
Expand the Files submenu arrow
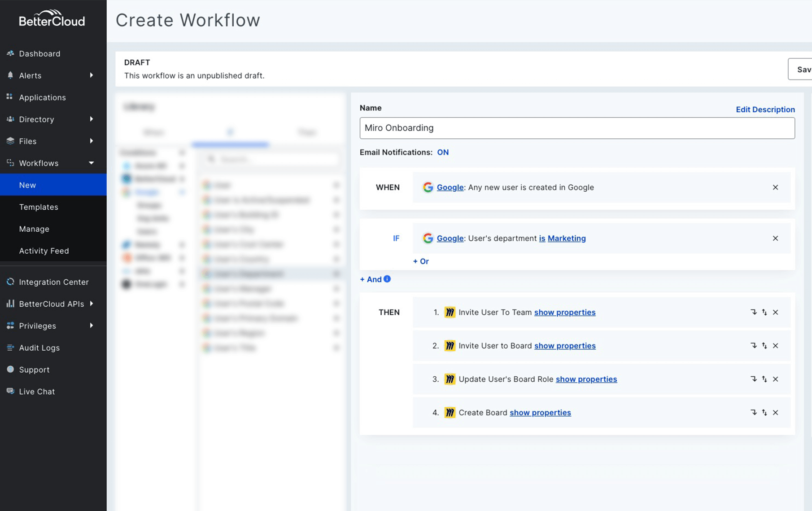click(92, 141)
